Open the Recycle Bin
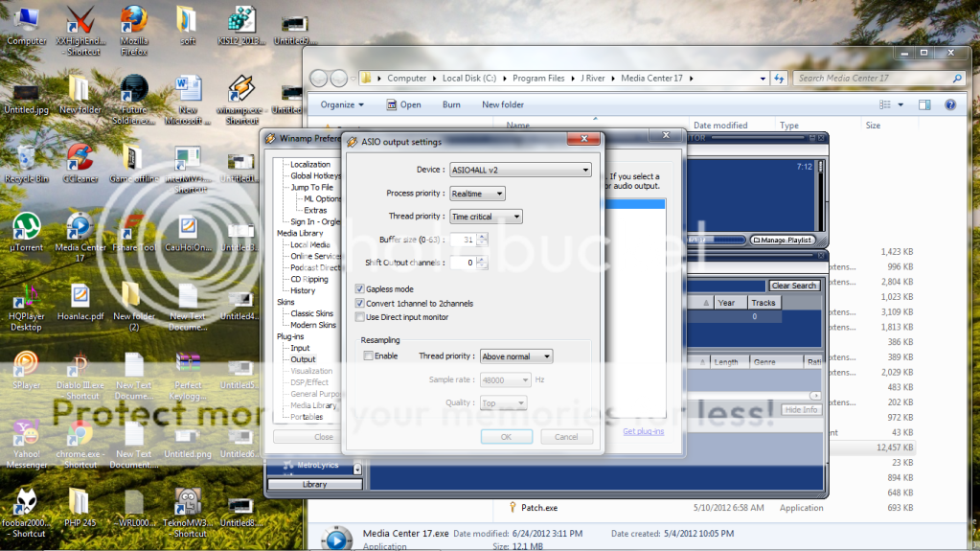980x551 pixels. click(x=26, y=163)
